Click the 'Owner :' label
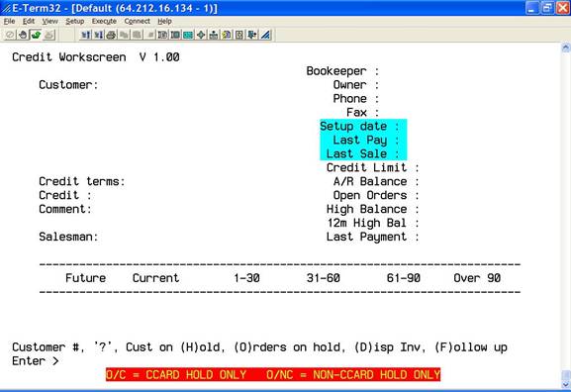This screenshot has height=392, width=571. point(356,85)
